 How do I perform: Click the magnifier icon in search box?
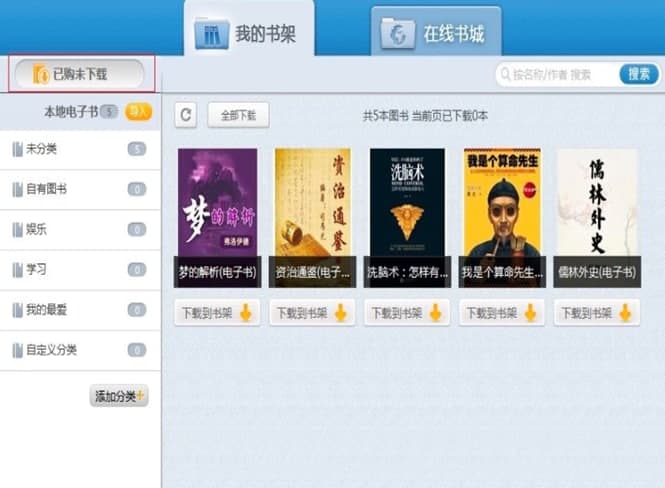click(505, 74)
